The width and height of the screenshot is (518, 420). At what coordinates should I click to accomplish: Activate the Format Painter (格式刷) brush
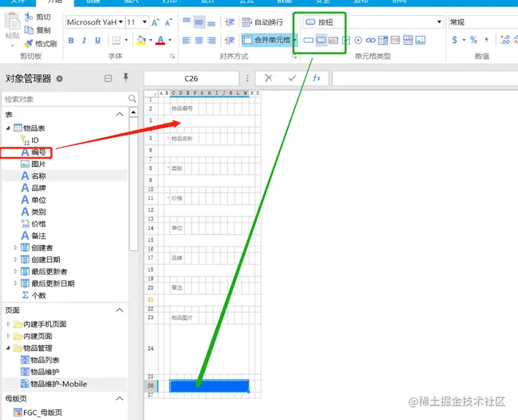[x=29, y=44]
